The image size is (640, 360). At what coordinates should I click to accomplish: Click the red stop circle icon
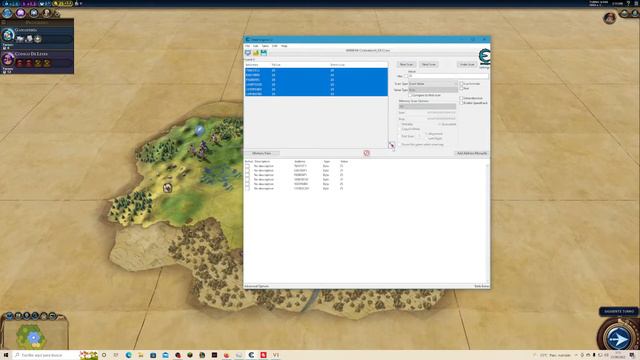367,153
